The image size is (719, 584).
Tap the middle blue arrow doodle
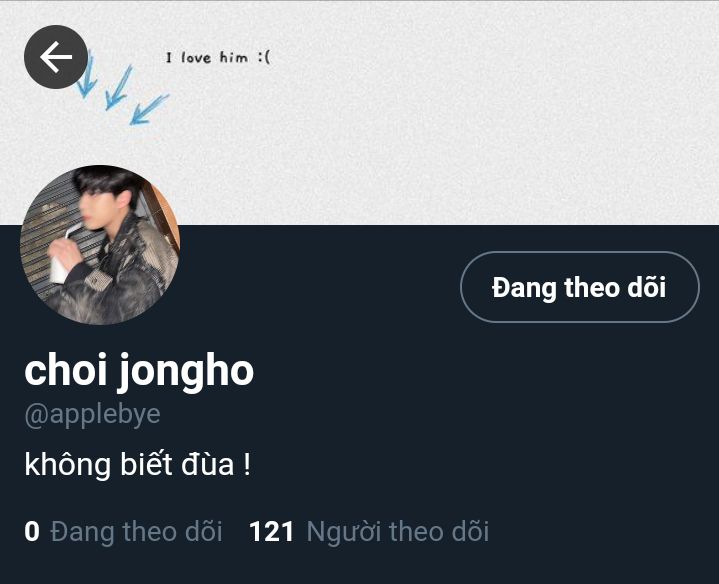pyautogui.click(x=118, y=88)
